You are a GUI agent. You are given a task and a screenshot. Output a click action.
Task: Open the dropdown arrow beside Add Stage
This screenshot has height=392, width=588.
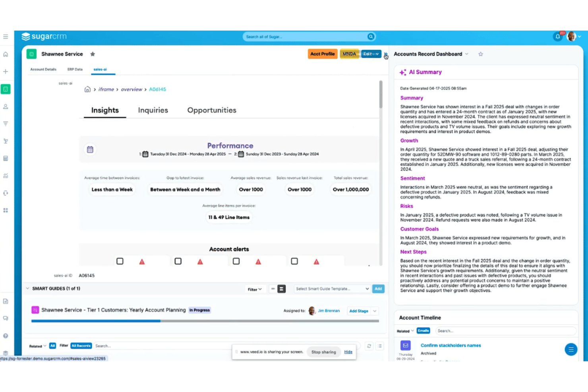375,311
